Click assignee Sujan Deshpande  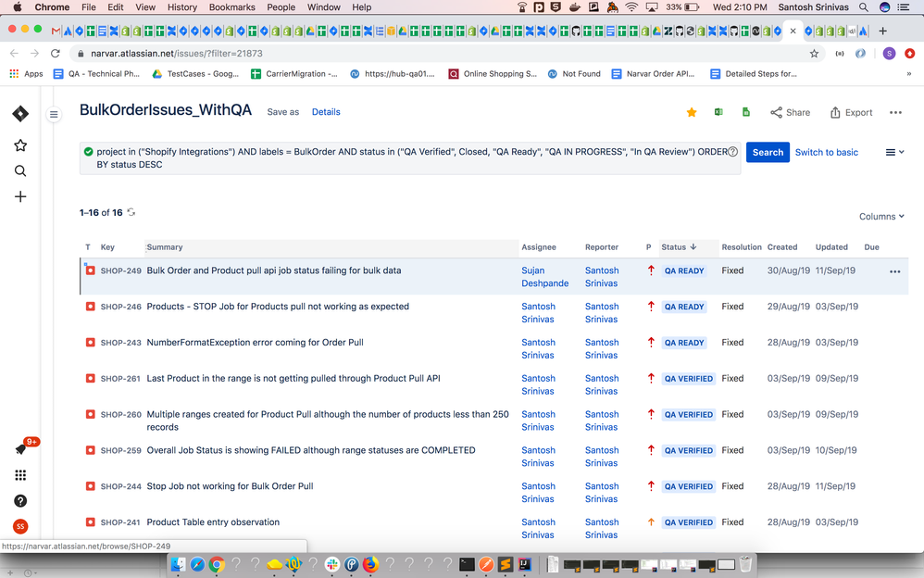pos(544,277)
